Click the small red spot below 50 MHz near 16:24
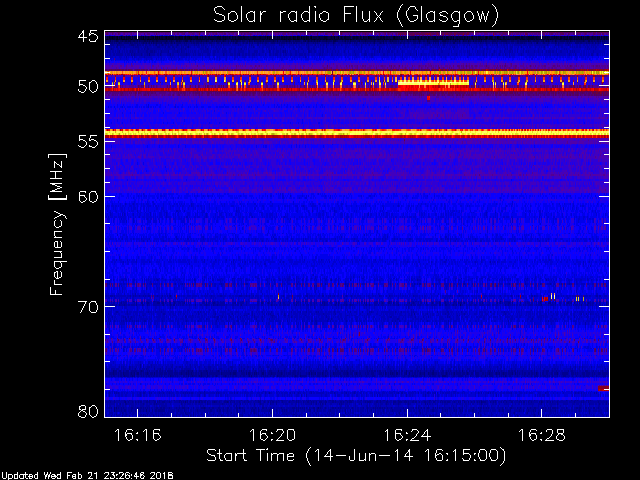Image resolution: width=640 pixels, height=480 pixels. point(428,98)
